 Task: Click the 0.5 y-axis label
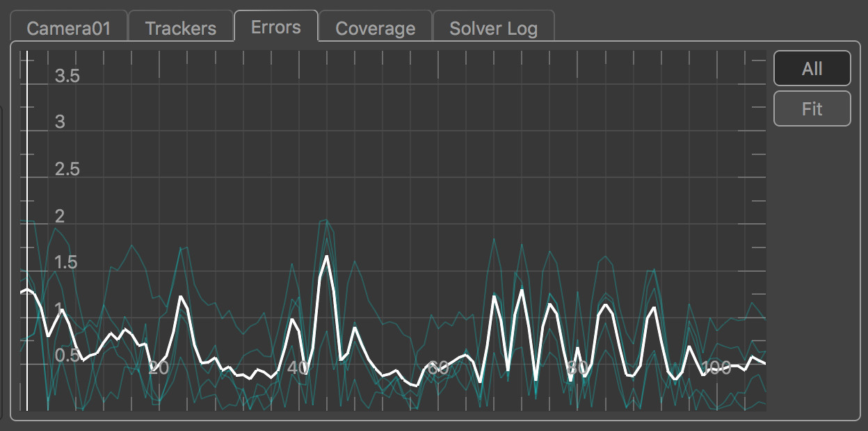[67, 355]
